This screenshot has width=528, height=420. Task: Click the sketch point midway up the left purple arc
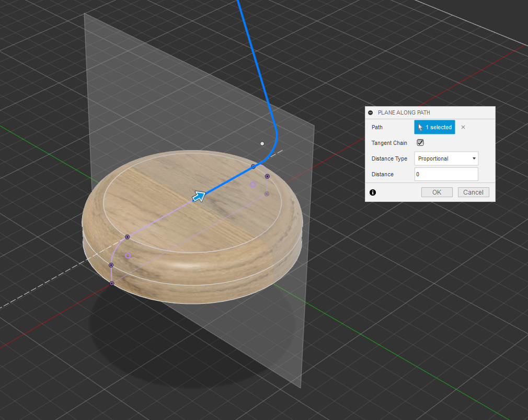[111, 265]
